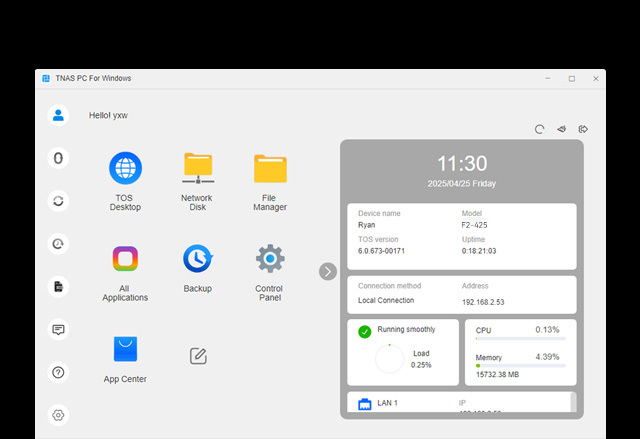Open settings gear in sidebar
This screenshot has height=439, width=640.
(58, 415)
